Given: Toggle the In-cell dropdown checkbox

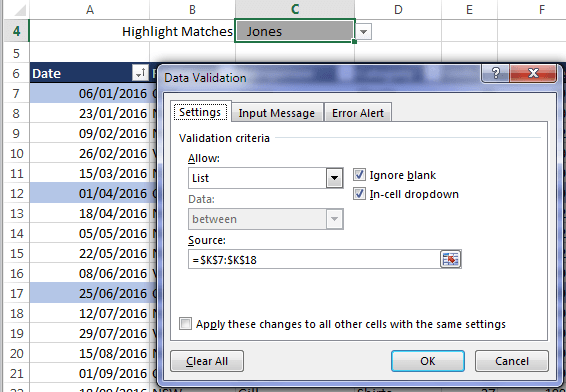Looking at the screenshot, I should click(359, 194).
